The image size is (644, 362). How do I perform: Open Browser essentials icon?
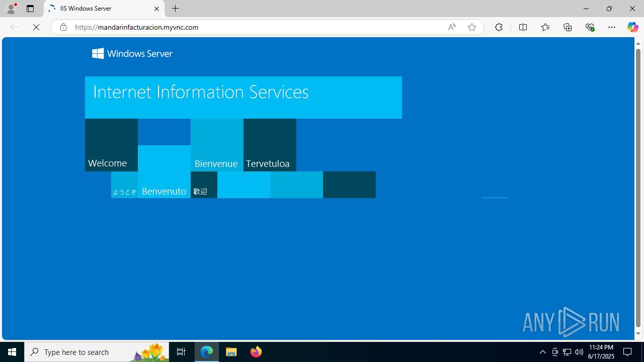pyautogui.click(x=590, y=27)
